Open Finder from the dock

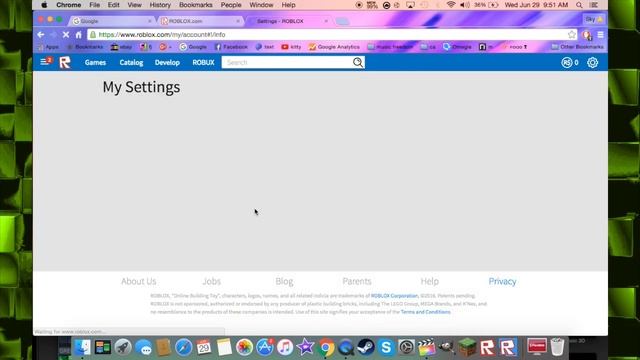coord(82,347)
